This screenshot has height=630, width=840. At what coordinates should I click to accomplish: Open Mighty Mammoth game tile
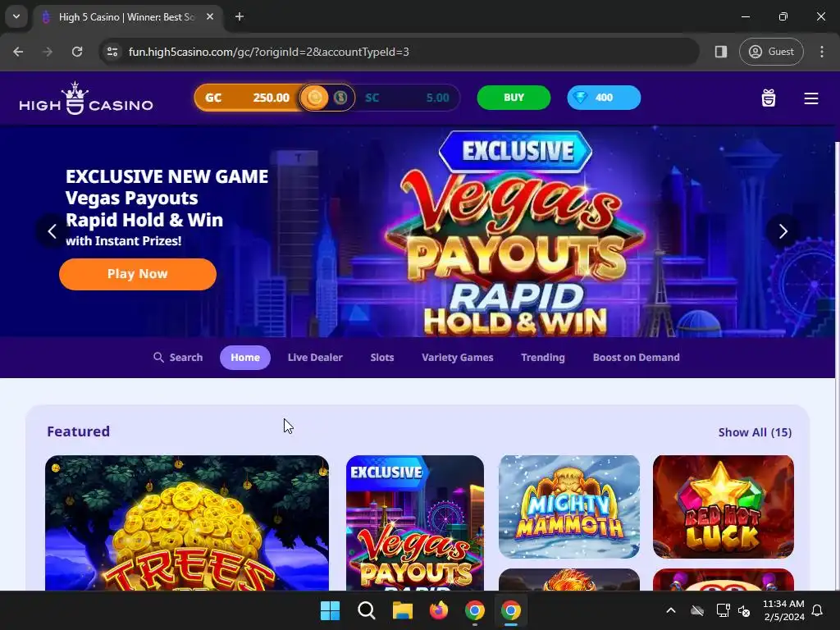pos(569,507)
